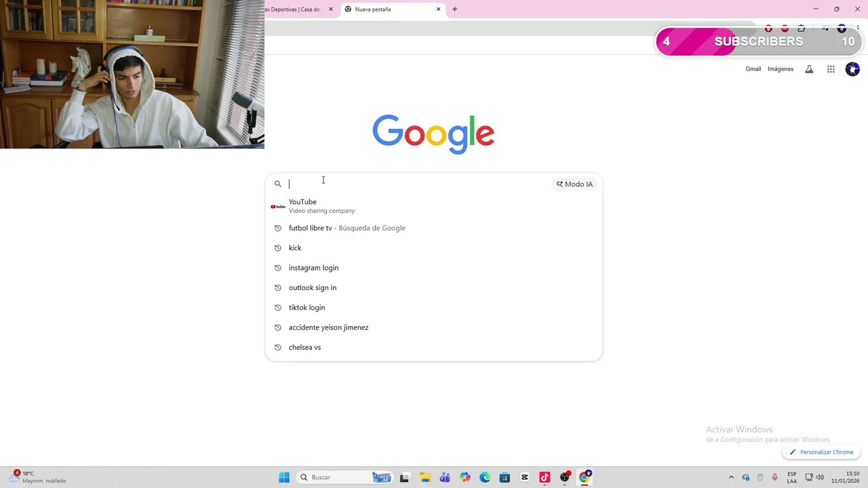This screenshot has width=868, height=488.
Task: Switch the ESP LAA keyboard language
Action: click(792, 477)
